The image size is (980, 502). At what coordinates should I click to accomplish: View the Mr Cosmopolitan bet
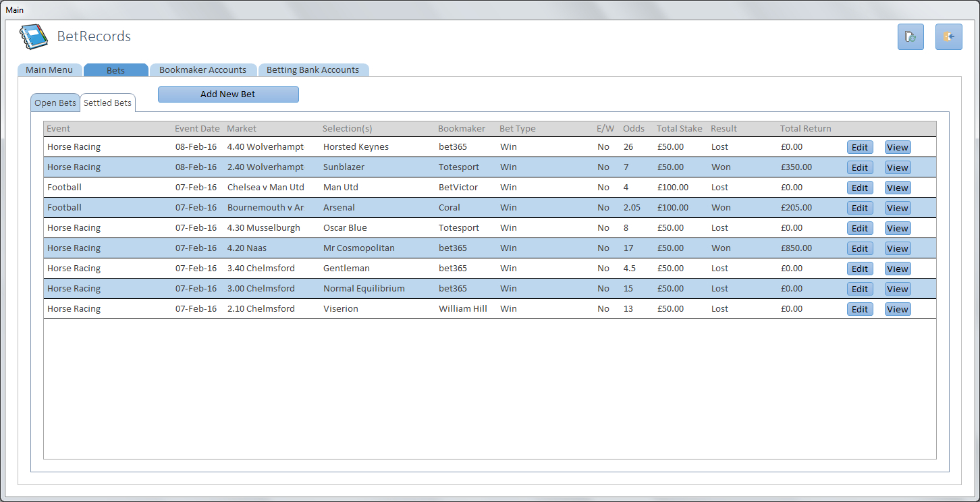(897, 248)
